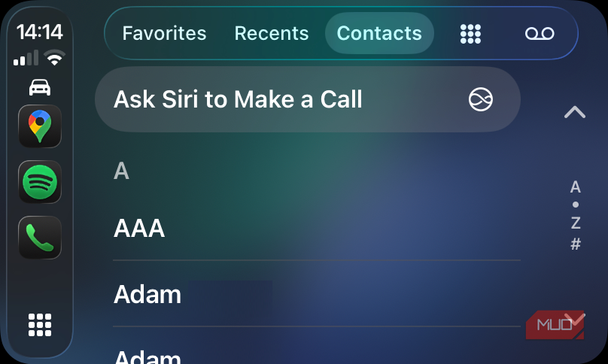
Task: Open the Phone app icon
Action: [x=40, y=238]
